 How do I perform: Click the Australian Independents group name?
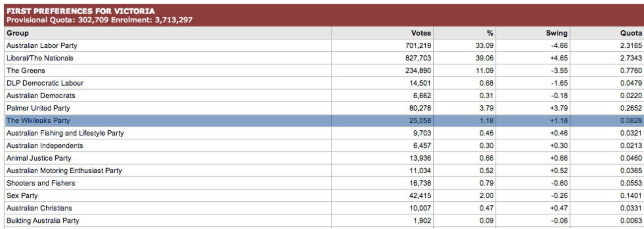pos(45,146)
